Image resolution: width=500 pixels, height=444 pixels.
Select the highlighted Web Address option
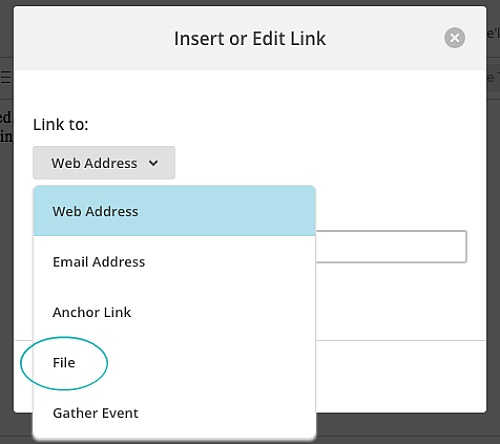click(x=174, y=211)
